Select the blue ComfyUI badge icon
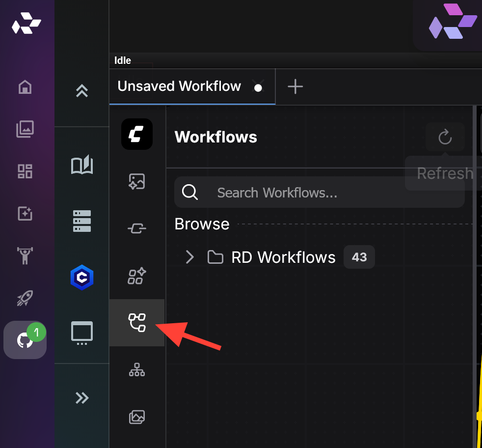Viewport: 482px width, 448px height. pos(81,278)
